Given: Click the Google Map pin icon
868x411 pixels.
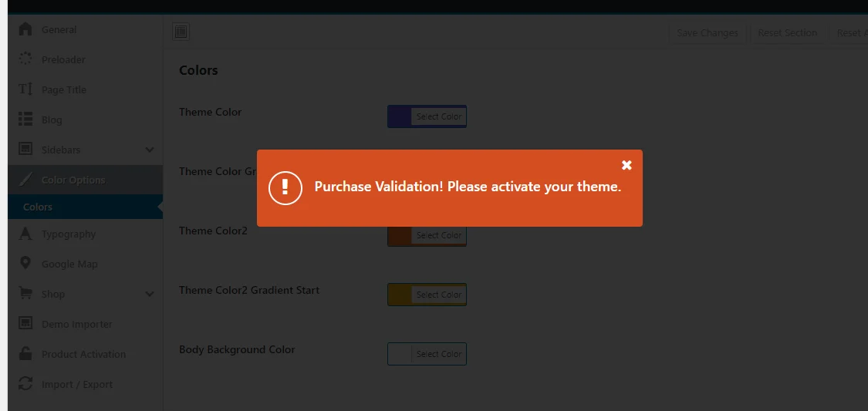Looking at the screenshot, I should pyautogui.click(x=25, y=263).
